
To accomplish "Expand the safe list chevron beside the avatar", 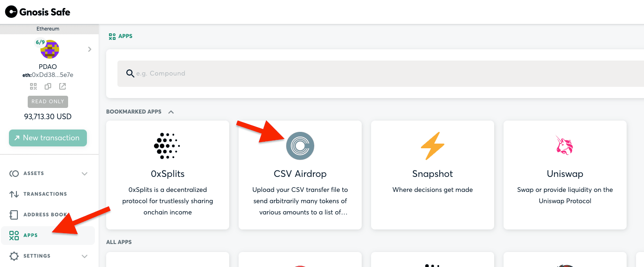I will (x=89, y=49).
